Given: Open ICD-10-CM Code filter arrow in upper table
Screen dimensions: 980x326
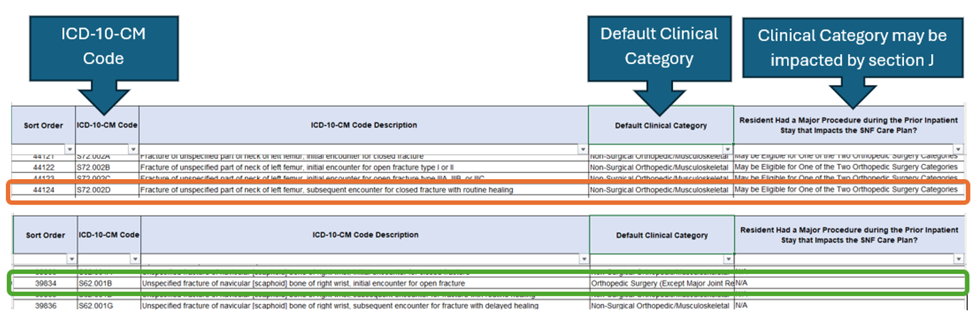Looking at the screenshot, I should tap(133, 149).
